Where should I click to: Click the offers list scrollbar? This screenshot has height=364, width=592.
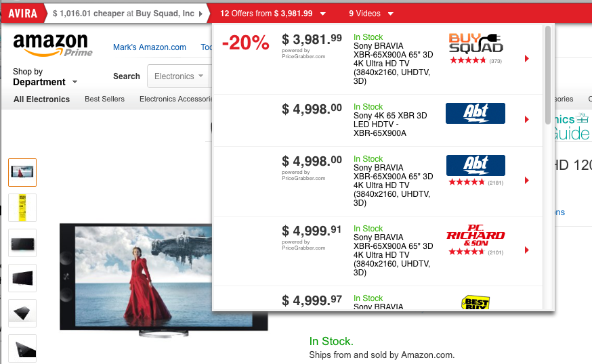(x=548, y=75)
